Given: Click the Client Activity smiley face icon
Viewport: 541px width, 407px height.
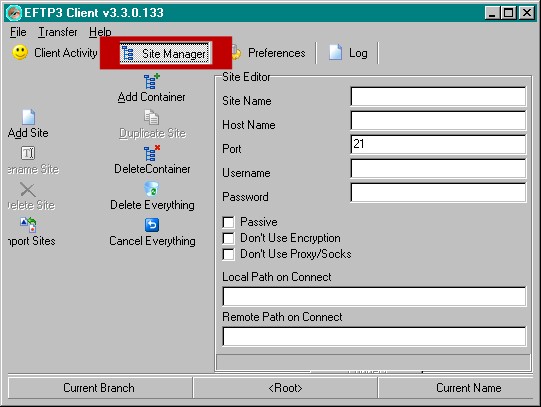Looking at the screenshot, I should 20,53.
